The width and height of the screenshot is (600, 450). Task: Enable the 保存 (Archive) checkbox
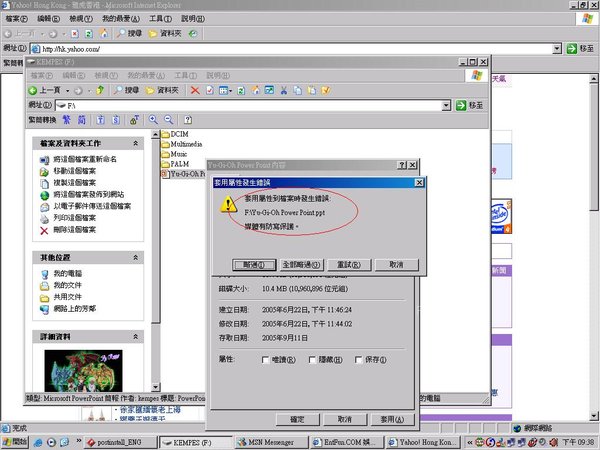tap(358, 359)
